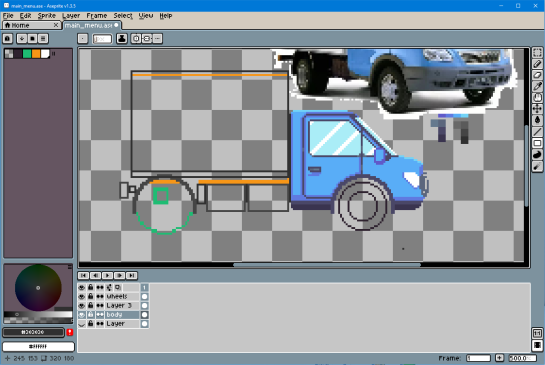Click the palette presets button

tap(32, 39)
